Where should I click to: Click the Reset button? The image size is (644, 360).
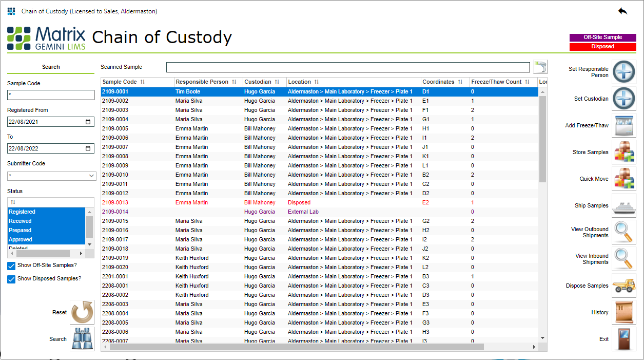[x=82, y=312]
